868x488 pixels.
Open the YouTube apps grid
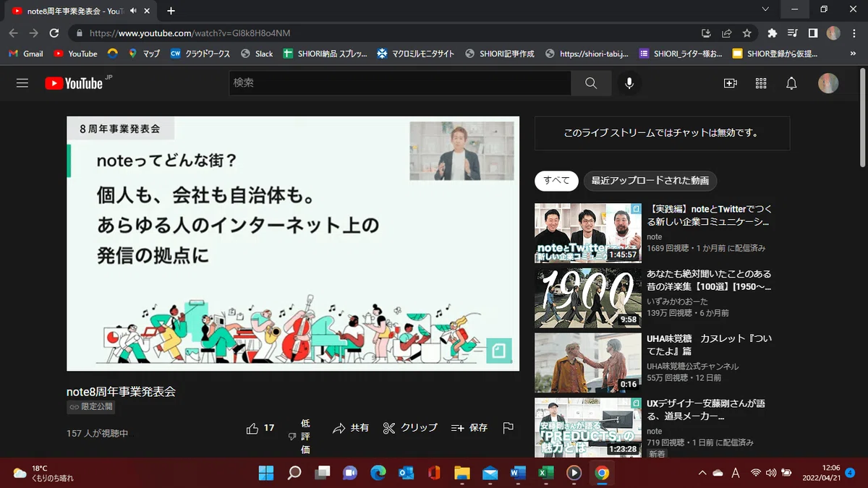tap(761, 83)
